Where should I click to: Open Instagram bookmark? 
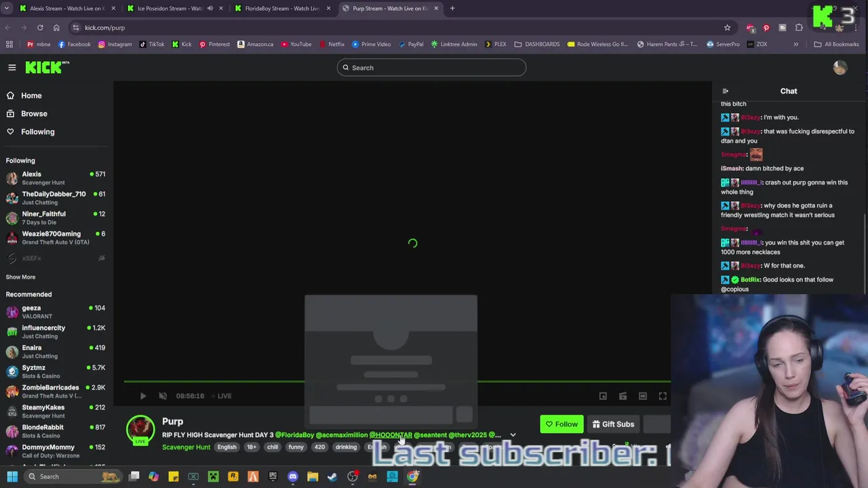tap(115, 44)
